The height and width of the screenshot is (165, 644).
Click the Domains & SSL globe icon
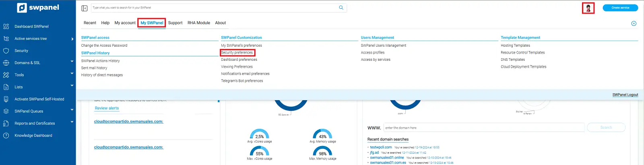6,63
